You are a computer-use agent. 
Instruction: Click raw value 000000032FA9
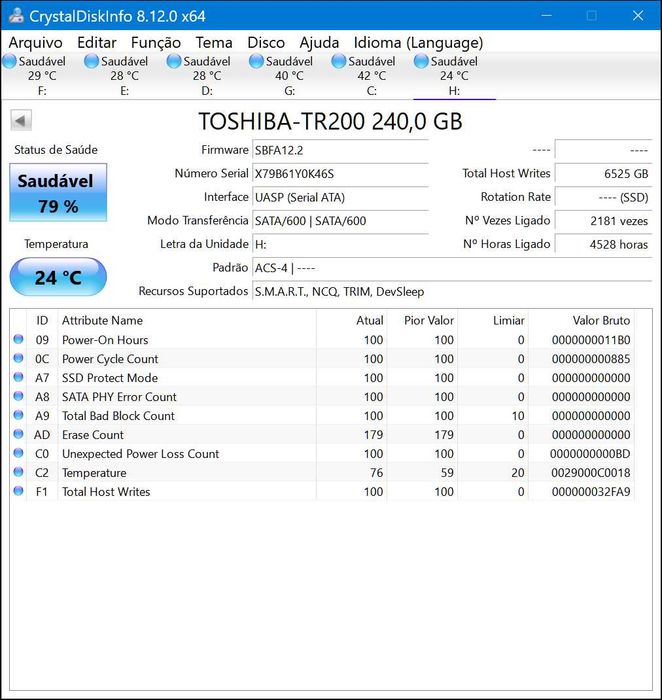[x=591, y=492]
